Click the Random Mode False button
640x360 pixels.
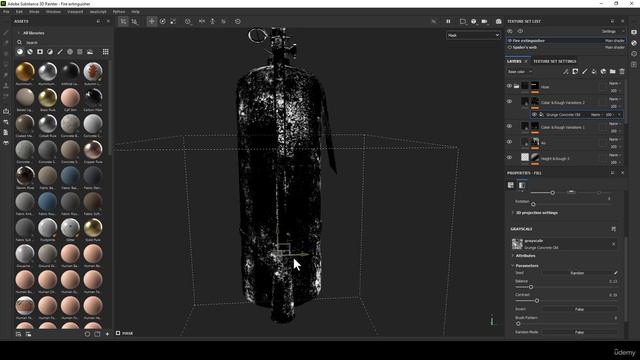click(579, 332)
